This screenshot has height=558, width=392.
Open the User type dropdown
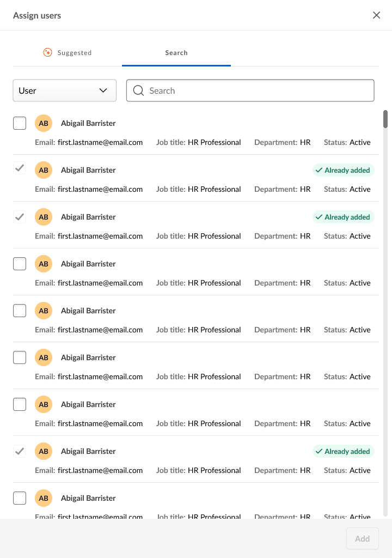click(65, 90)
